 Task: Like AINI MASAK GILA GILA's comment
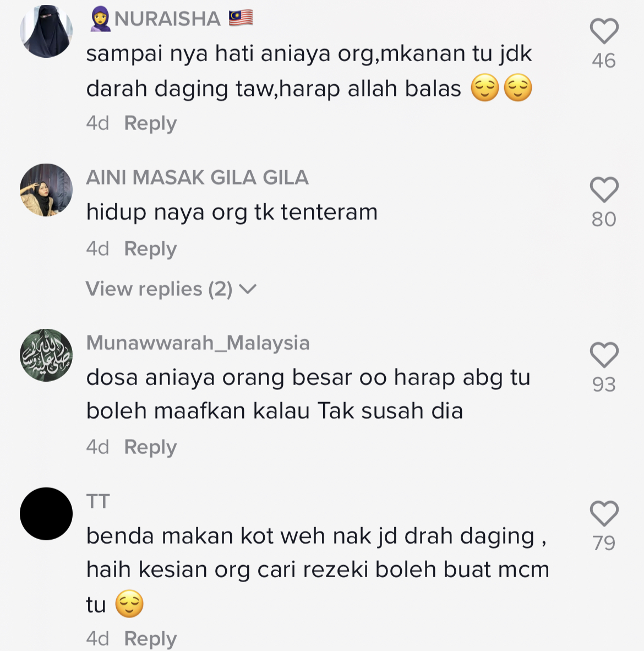(604, 189)
